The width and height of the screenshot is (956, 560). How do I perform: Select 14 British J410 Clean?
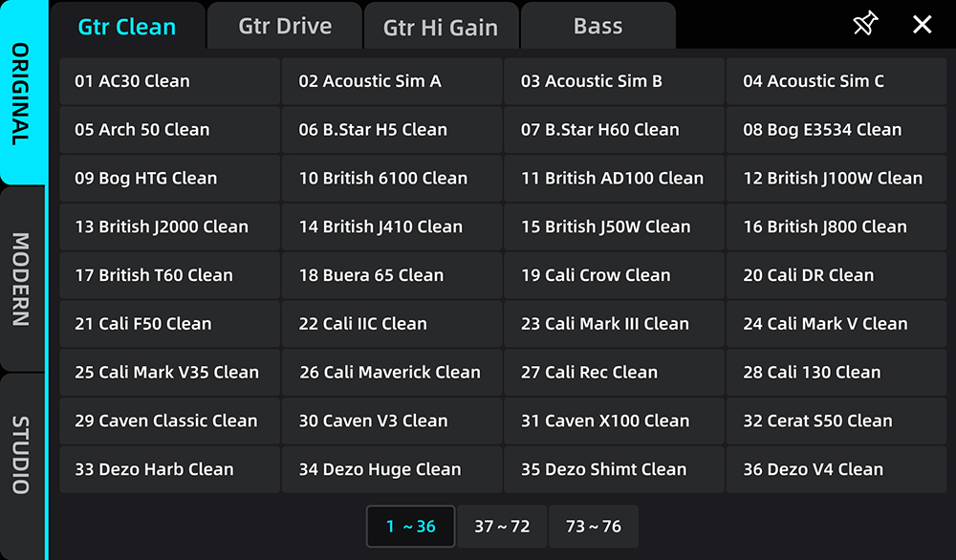point(392,226)
